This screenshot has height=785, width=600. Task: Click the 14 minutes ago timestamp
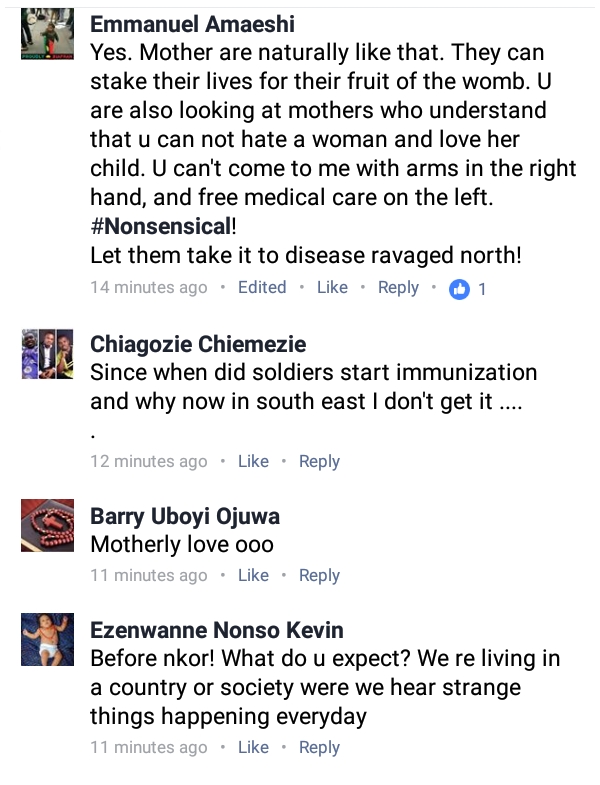[149, 288]
